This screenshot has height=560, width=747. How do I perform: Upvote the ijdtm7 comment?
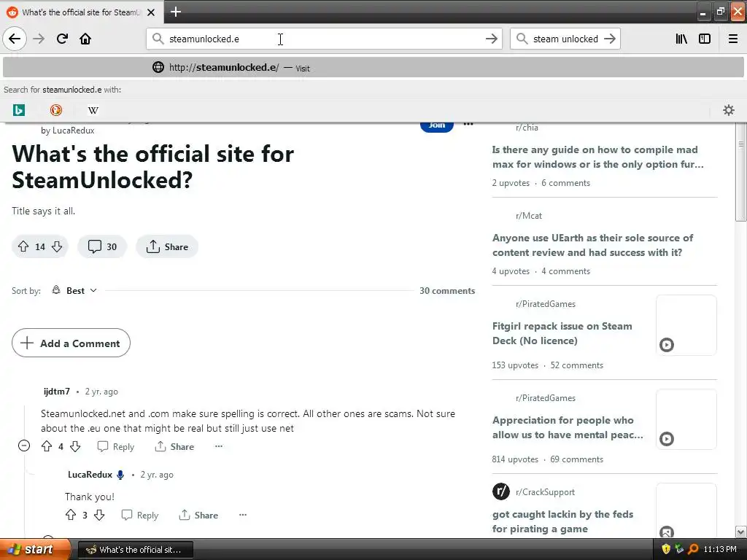coord(47,446)
